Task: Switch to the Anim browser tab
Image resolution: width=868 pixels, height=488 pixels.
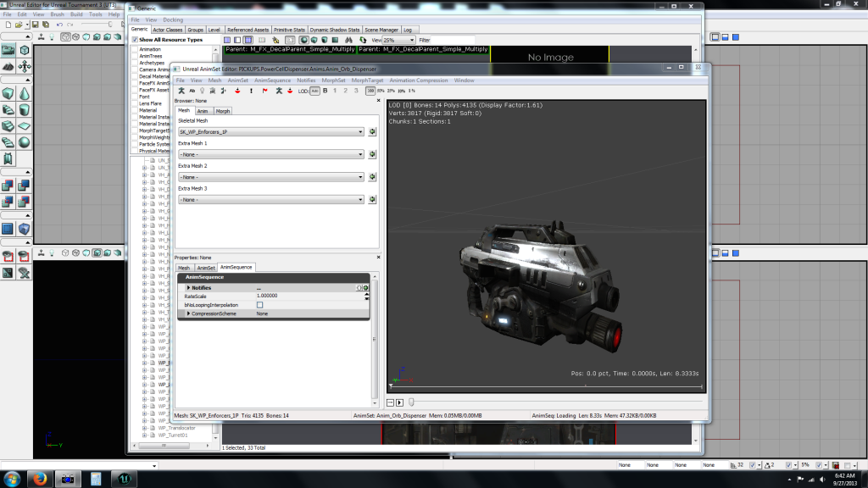Action: pos(203,111)
